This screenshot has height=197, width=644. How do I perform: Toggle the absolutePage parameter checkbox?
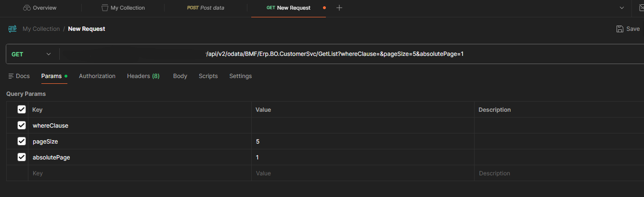click(22, 157)
